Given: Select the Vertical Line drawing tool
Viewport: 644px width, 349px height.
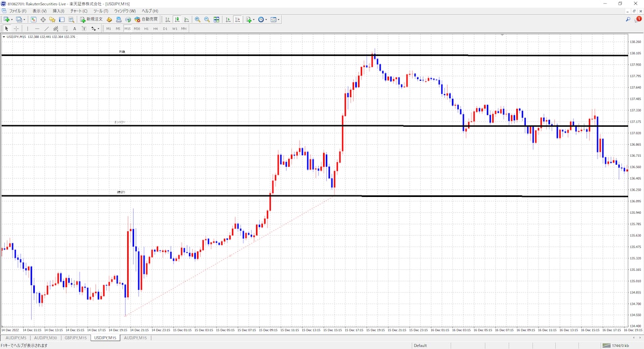Looking at the screenshot, I should point(27,29).
